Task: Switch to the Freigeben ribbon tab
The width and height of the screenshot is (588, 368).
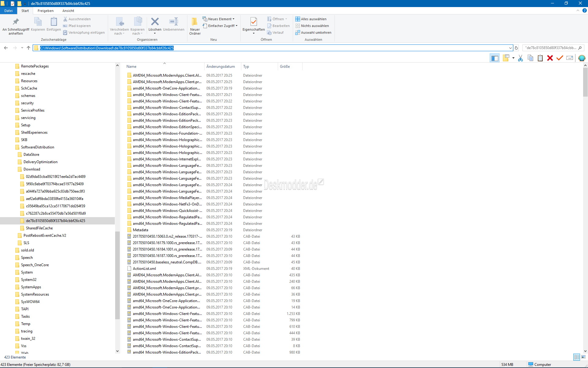Action: 46,11
